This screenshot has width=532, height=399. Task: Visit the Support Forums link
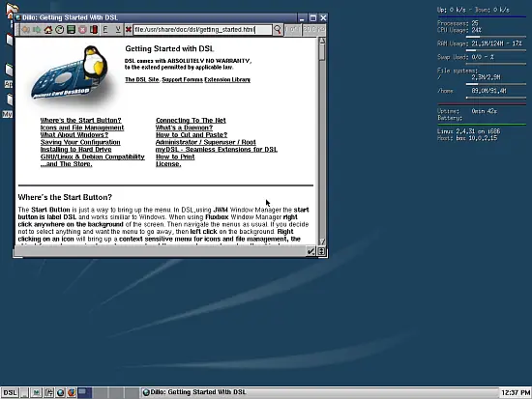click(x=182, y=79)
